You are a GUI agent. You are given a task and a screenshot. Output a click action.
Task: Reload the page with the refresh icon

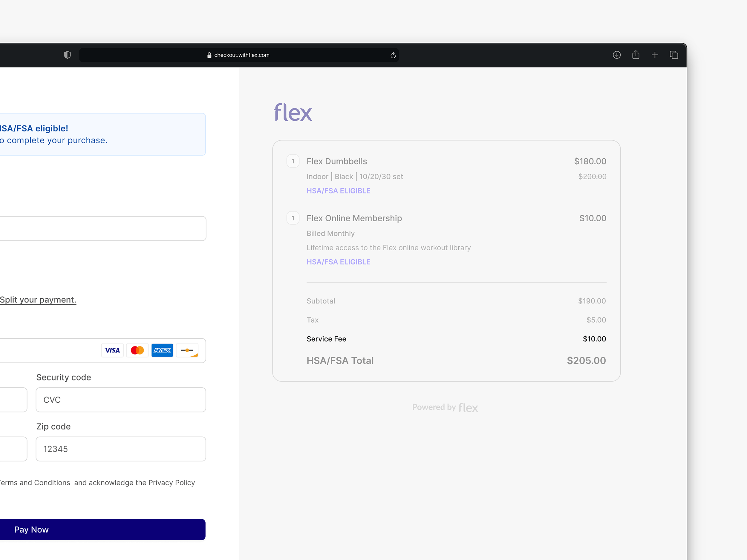pos(393,55)
